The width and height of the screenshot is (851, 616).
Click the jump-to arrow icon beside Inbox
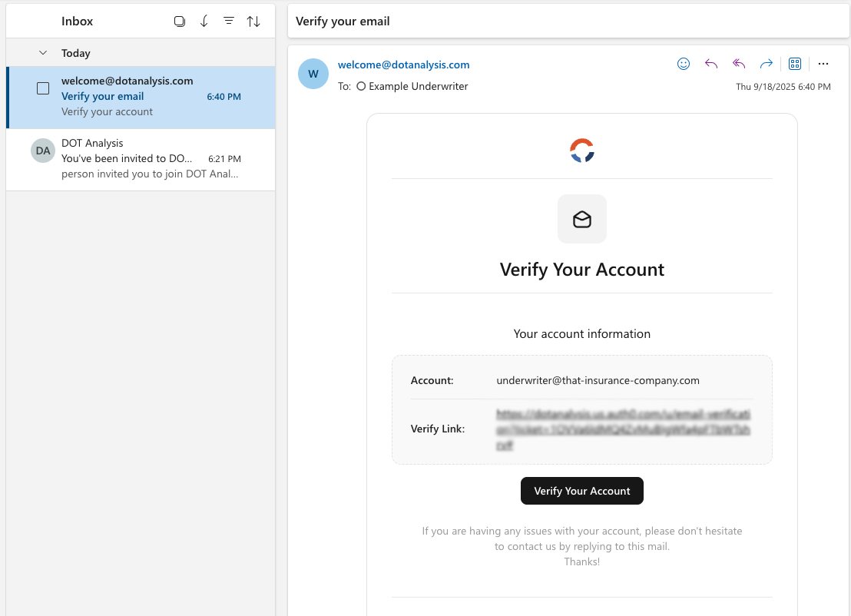point(204,22)
